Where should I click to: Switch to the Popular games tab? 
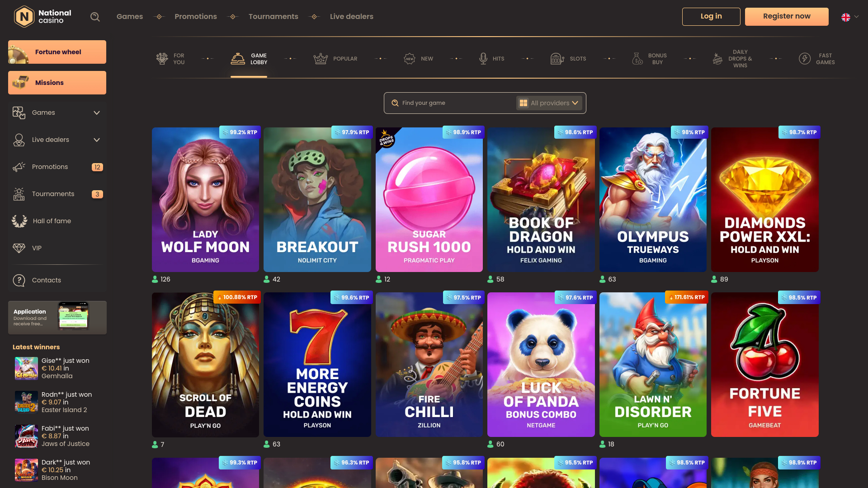click(335, 58)
